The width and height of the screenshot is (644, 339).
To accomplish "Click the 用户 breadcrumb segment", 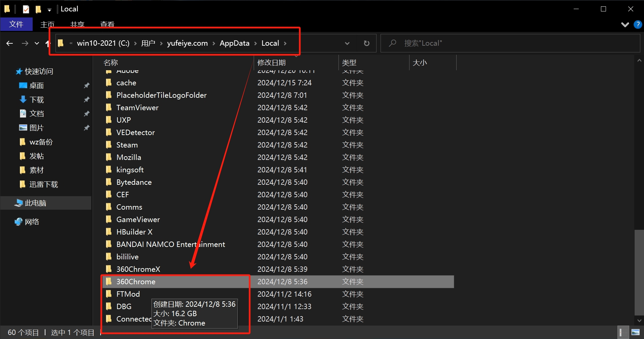I will [x=148, y=43].
